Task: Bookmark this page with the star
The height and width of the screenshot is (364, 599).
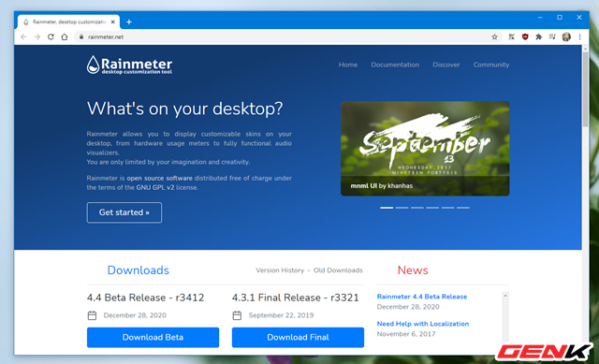Action: click(x=494, y=37)
